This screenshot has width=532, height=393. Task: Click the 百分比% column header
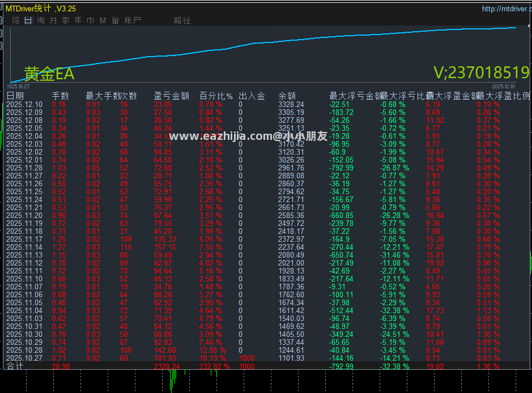tap(216, 96)
